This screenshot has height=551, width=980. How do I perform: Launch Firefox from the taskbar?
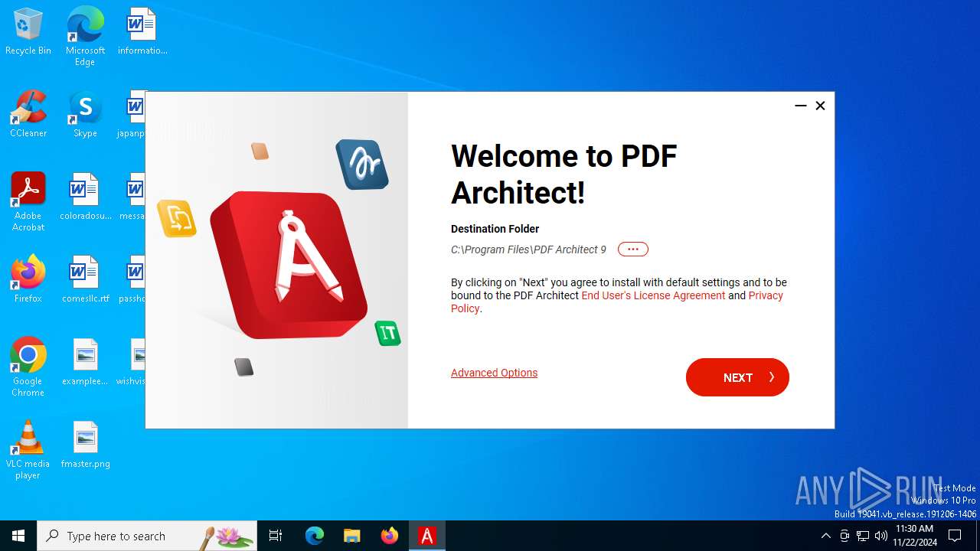(x=390, y=536)
